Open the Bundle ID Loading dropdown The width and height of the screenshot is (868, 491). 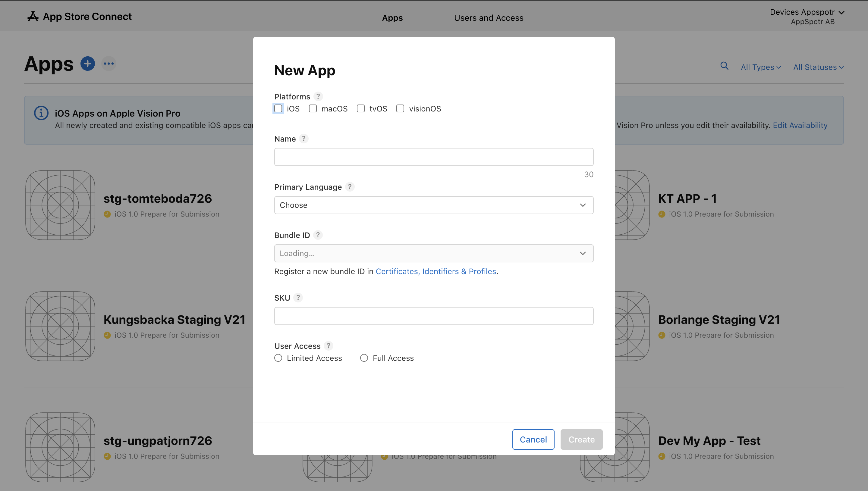point(434,253)
